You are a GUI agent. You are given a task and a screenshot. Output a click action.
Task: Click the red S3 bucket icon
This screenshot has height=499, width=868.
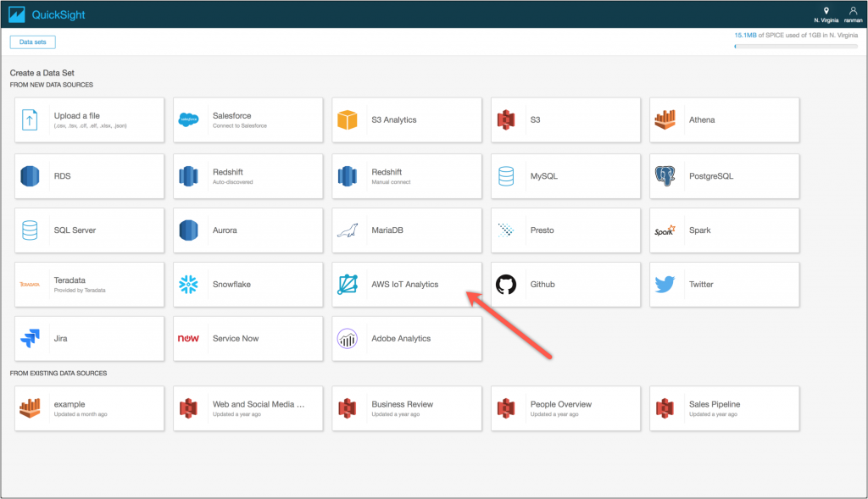tap(506, 120)
